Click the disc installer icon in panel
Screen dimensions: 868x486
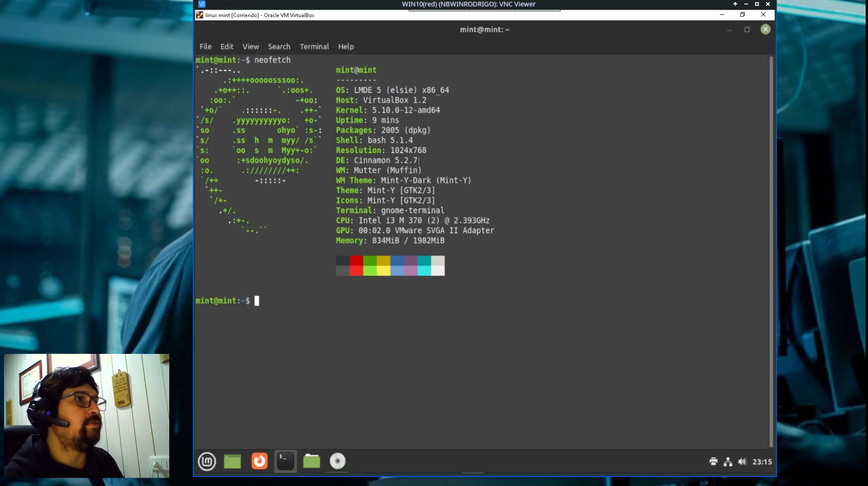(338, 461)
